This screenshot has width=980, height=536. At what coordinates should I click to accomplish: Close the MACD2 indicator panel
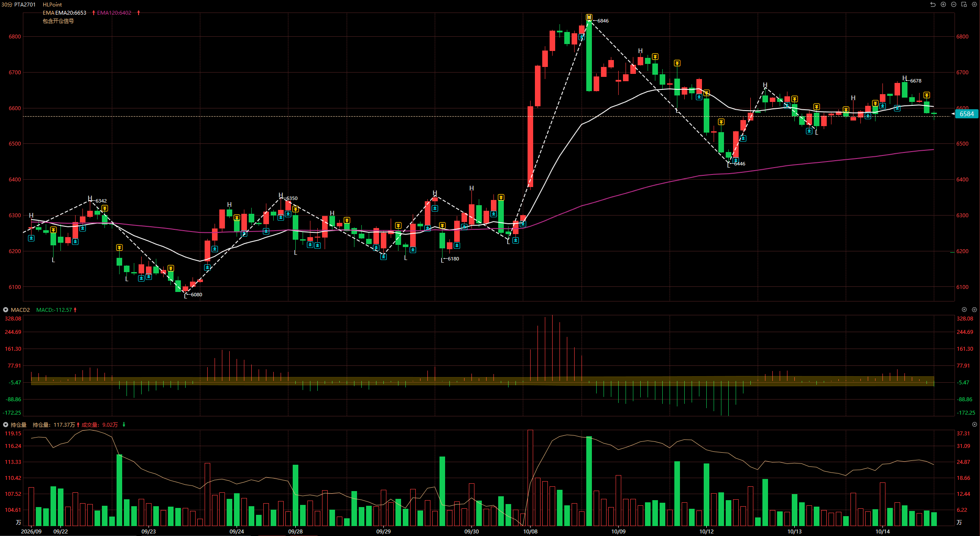click(x=964, y=310)
